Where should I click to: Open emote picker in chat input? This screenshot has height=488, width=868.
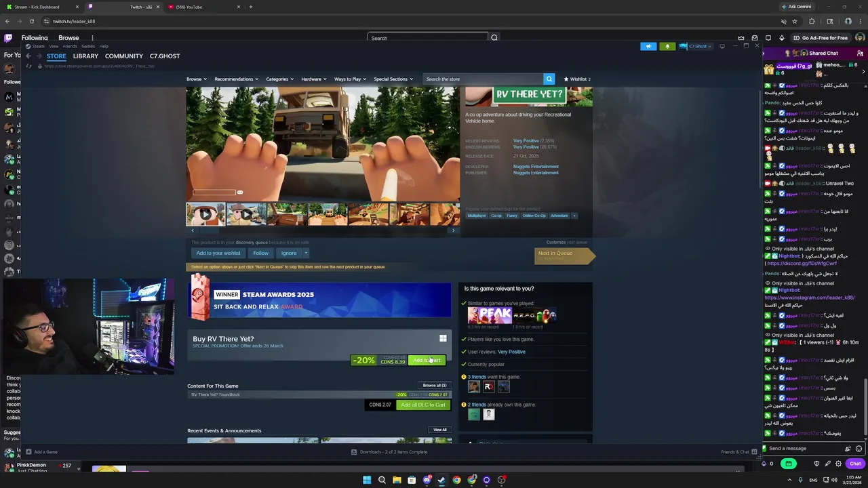tap(859, 449)
